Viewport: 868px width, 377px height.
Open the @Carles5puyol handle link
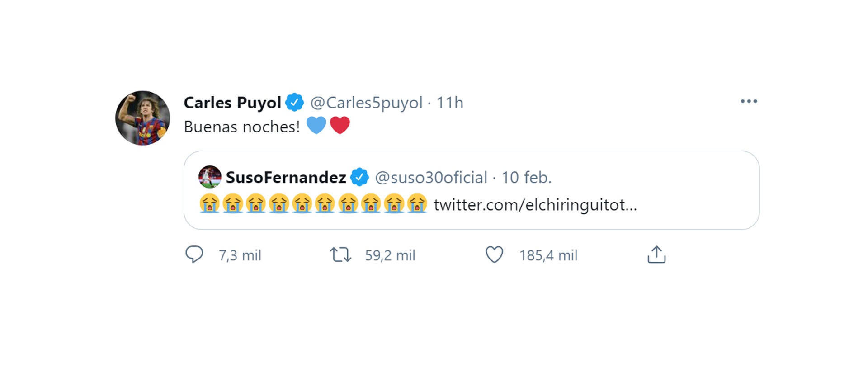point(366,103)
